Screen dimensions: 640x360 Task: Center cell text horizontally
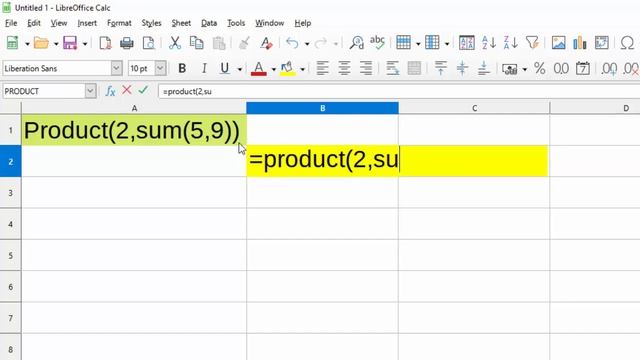pyautogui.click(x=344, y=69)
